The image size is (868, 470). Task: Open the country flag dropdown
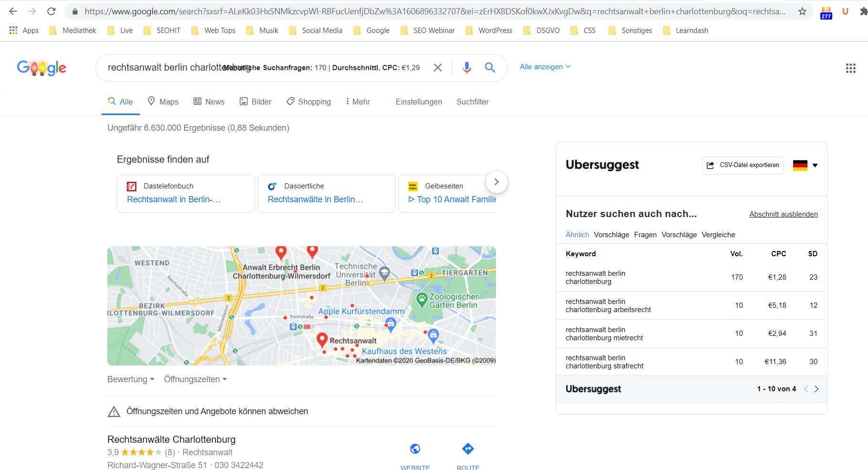click(x=805, y=166)
